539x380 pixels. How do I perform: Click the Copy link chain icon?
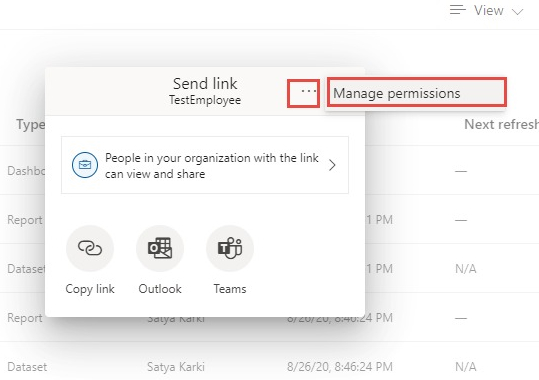90,248
